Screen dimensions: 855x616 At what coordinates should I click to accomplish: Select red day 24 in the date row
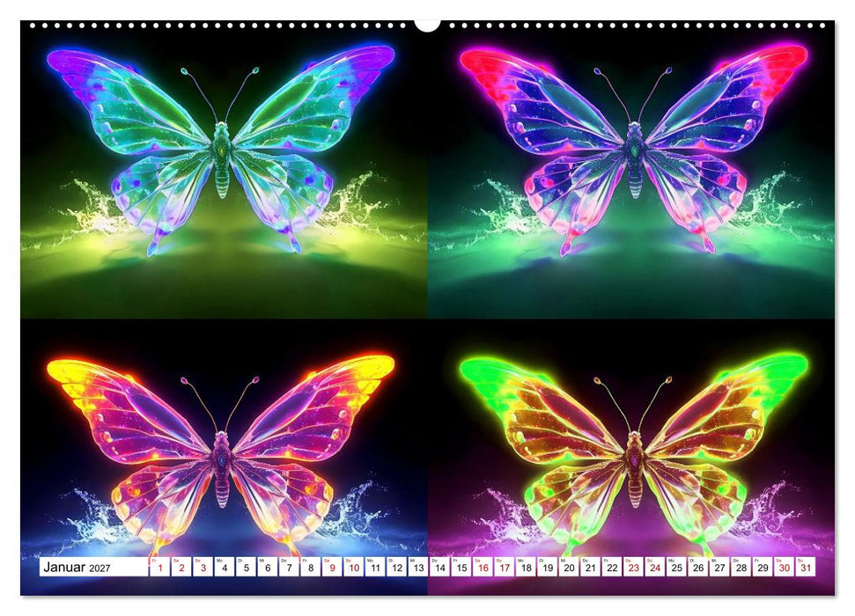[x=655, y=567]
